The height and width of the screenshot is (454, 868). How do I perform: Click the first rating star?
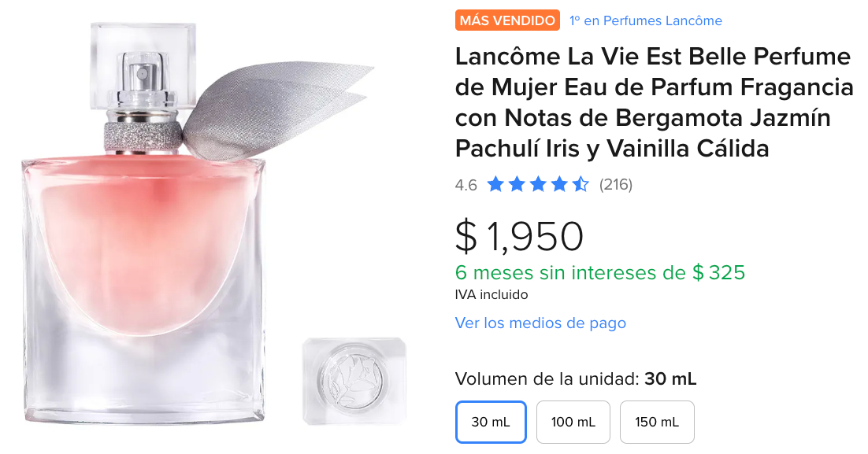[495, 184]
